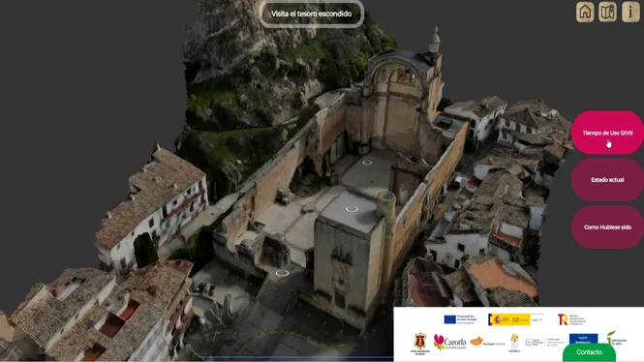Click Visita el tesoro escondido button
The height and width of the screenshot is (362, 644).
tap(311, 14)
